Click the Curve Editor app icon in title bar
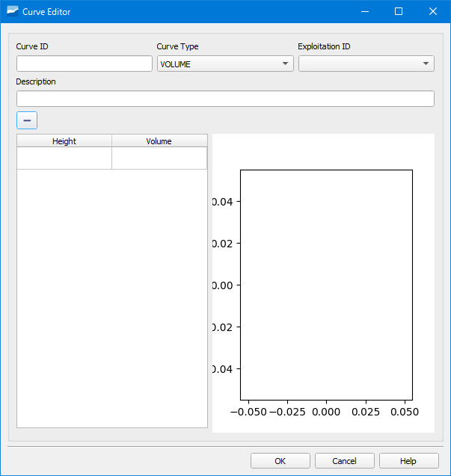This screenshot has width=451, height=476. [12, 11]
